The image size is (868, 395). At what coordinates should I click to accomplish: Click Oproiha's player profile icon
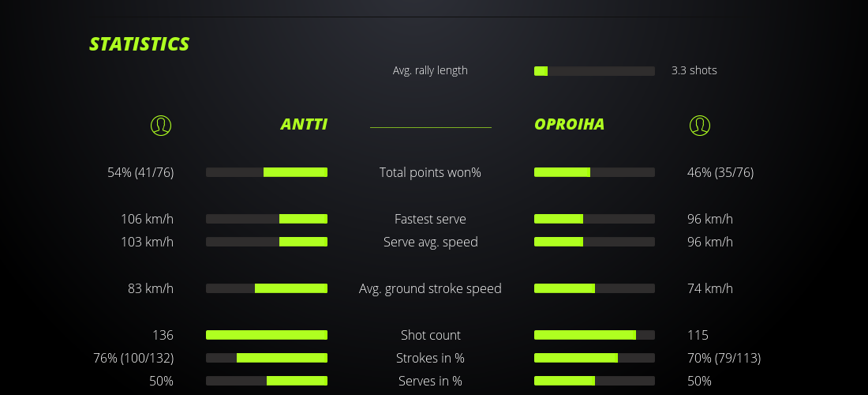700,125
